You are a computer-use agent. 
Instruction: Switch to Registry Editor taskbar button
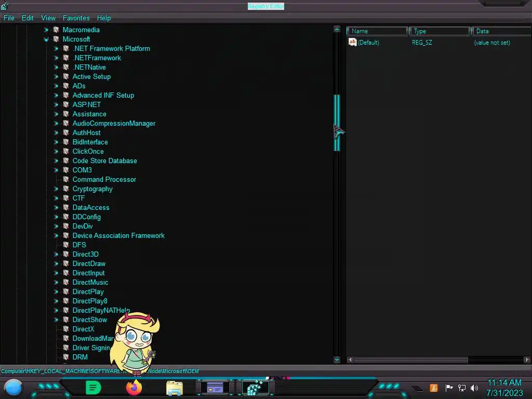256,388
